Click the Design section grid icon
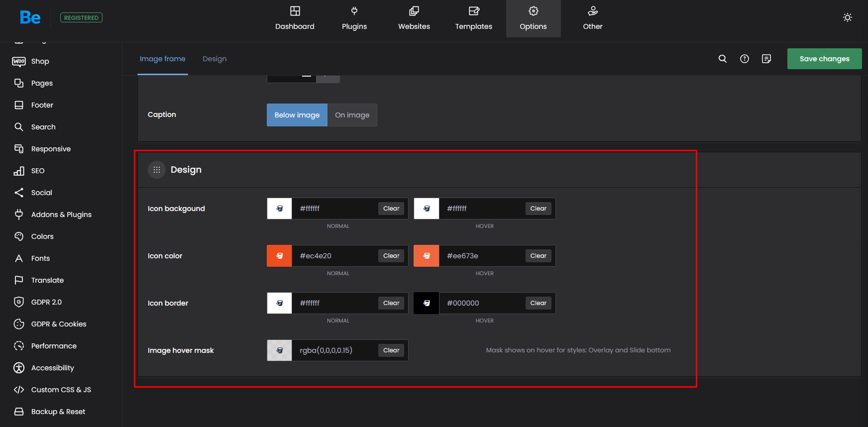Viewport: 868px width, 427px height. pos(157,170)
